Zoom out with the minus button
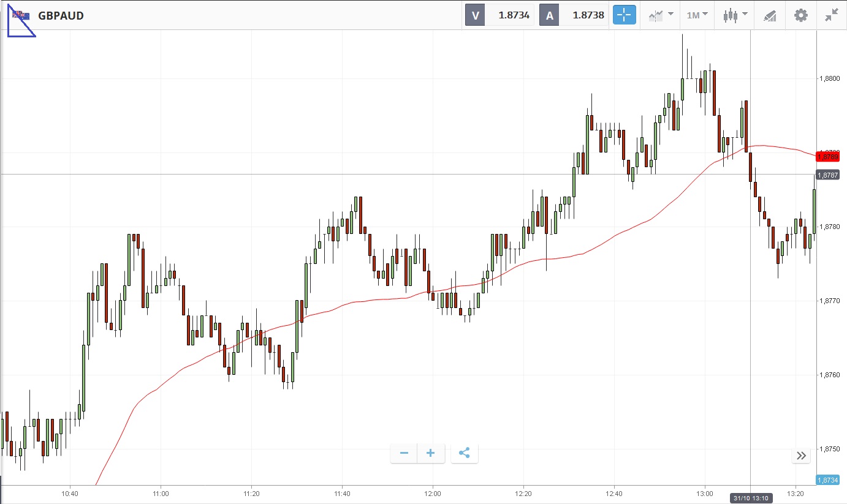 pos(404,453)
